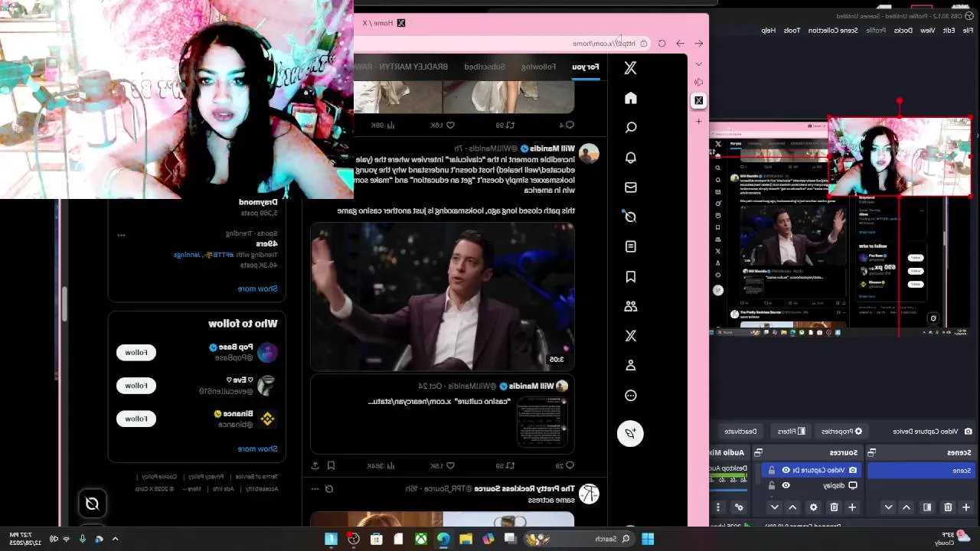Show more under Who to follow
The height and width of the screenshot is (551, 980).
[257, 448]
